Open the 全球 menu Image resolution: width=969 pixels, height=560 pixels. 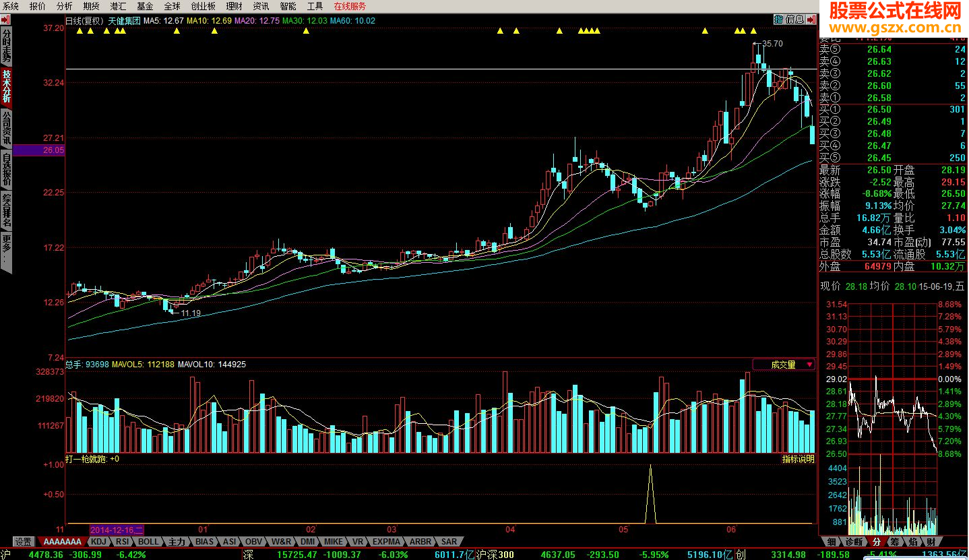click(172, 6)
